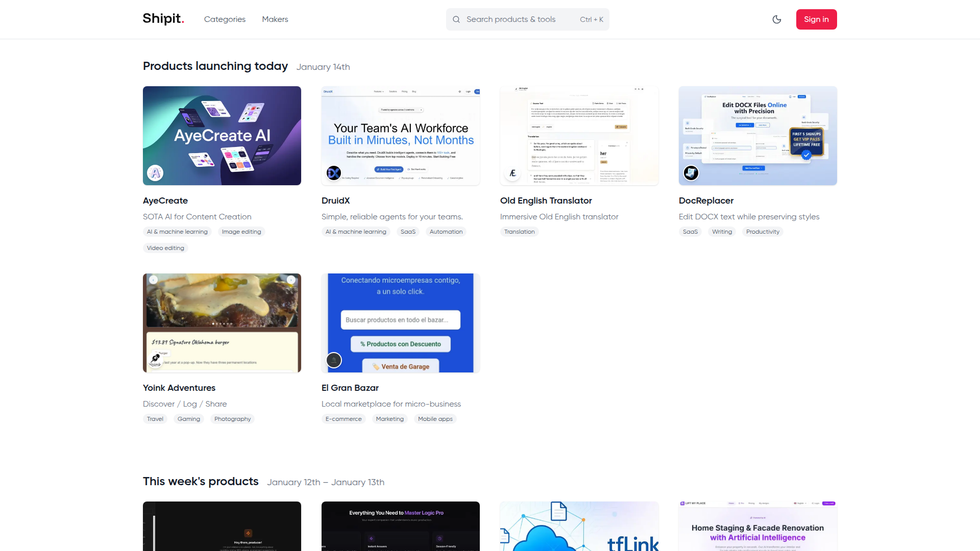Open the Makers page
The height and width of the screenshot is (551, 980).
(275, 19)
